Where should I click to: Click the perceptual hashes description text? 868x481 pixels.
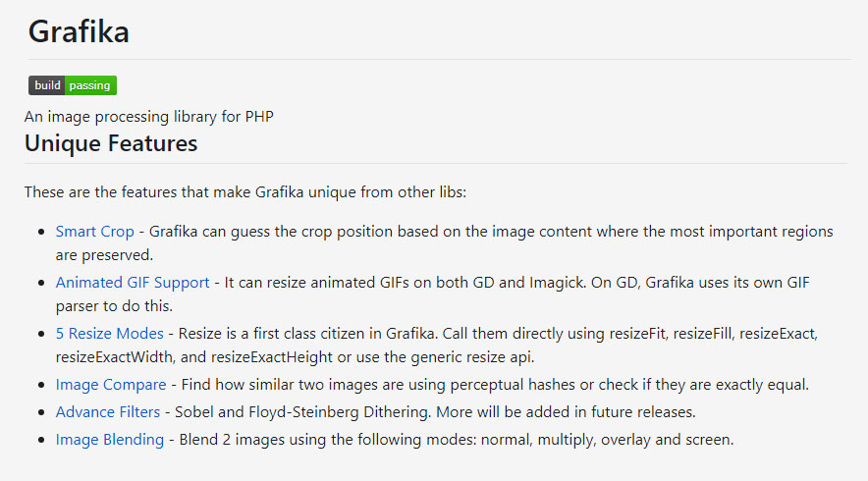(496, 384)
